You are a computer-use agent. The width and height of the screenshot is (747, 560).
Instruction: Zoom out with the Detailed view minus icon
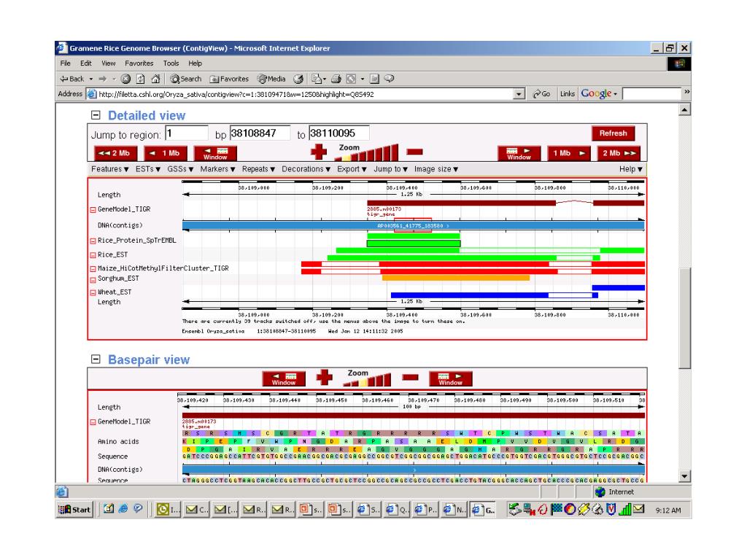click(x=414, y=152)
